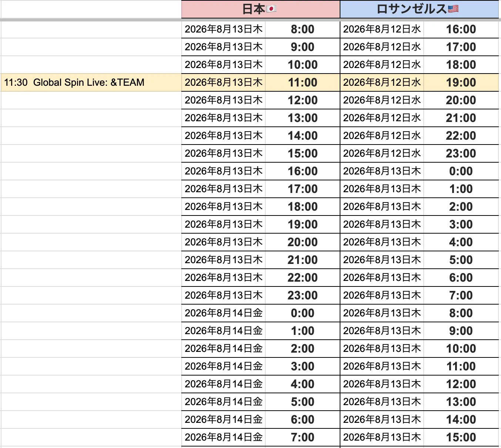The width and height of the screenshot is (501, 448).
Task: Select Japan time cell 22:00 on Aug 13
Action: coord(302,278)
